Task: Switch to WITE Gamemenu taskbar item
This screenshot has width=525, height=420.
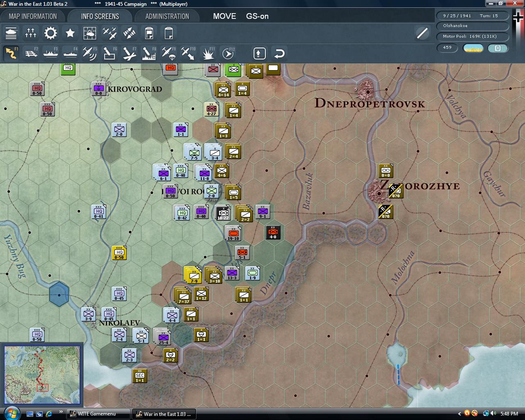Action: point(98,414)
